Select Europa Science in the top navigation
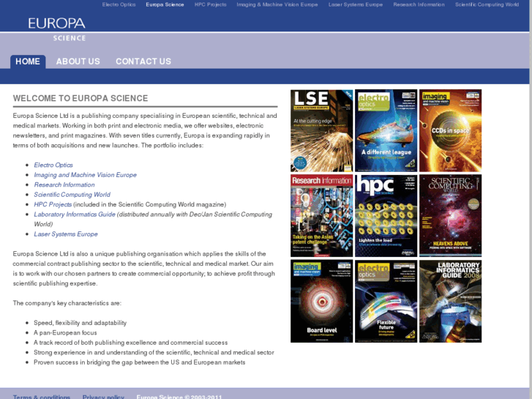Viewport: 532px width, 399px height. coord(165,4)
